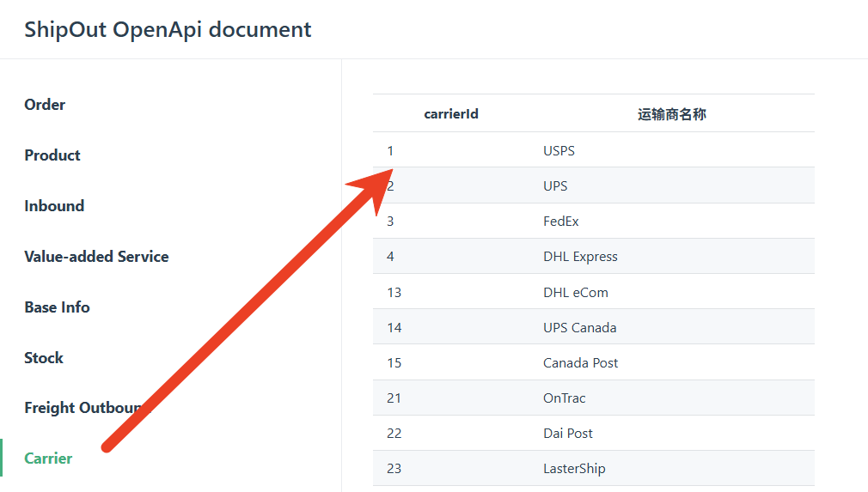
Task: Select the UPS carrier name cell
Action: point(555,185)
